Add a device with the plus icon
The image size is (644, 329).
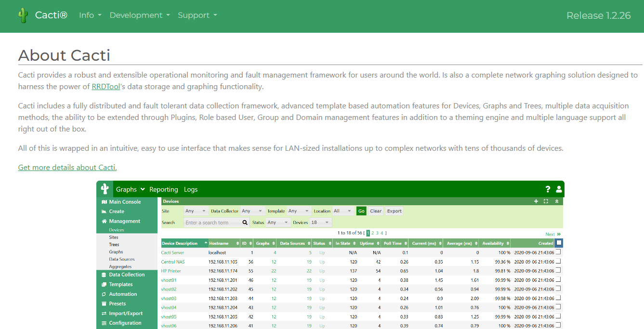(536, 201)
